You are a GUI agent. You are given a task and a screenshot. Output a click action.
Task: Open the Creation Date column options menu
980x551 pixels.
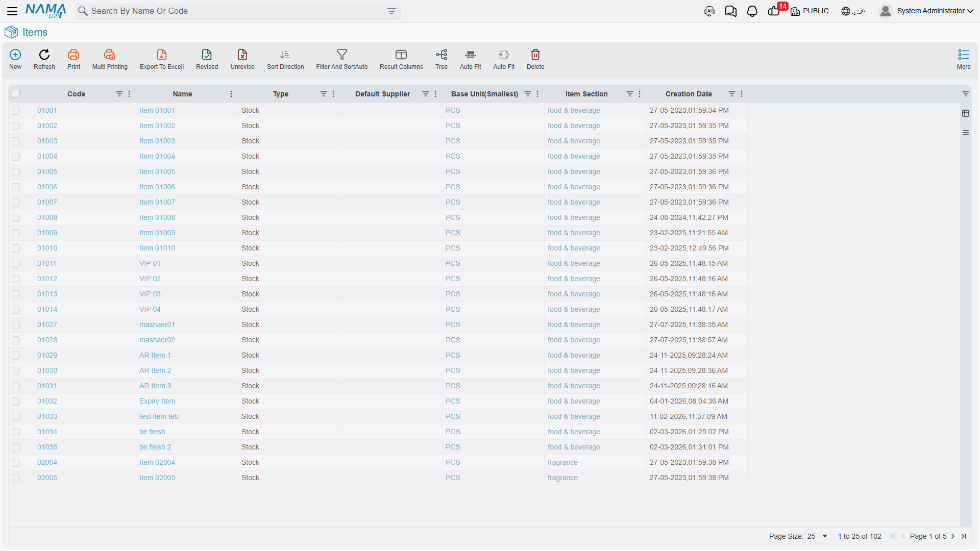tap(742, 94)
